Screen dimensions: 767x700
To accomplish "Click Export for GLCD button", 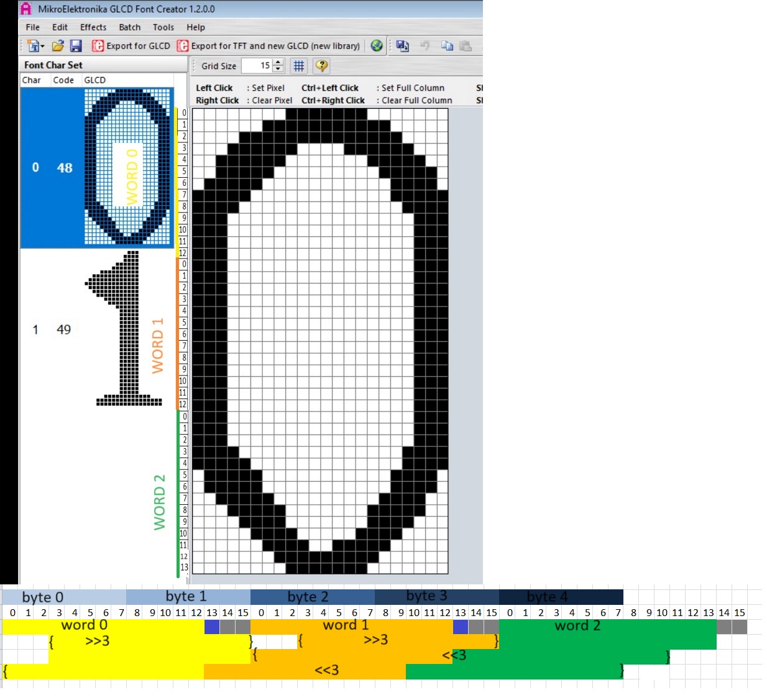I will pos(131,46).
